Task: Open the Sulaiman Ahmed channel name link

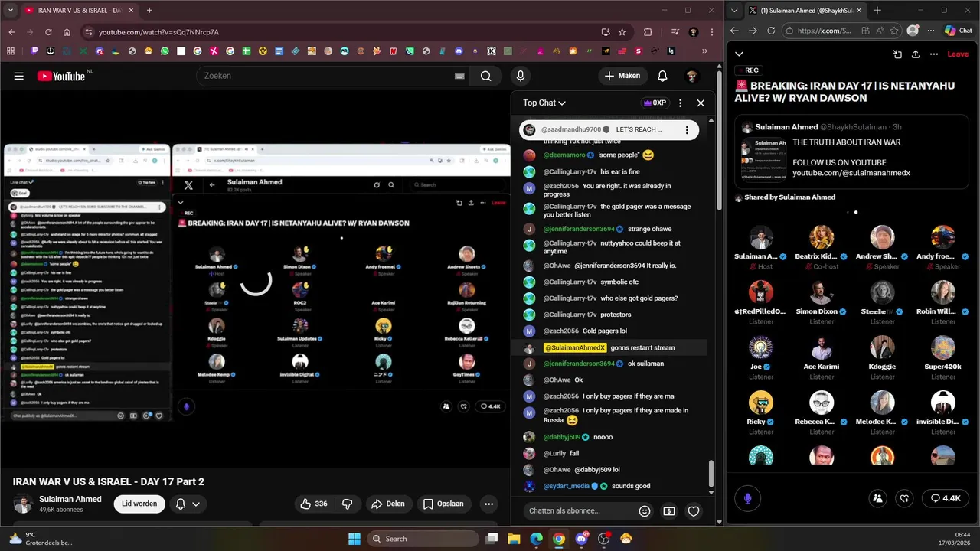Action: (70, 499)
